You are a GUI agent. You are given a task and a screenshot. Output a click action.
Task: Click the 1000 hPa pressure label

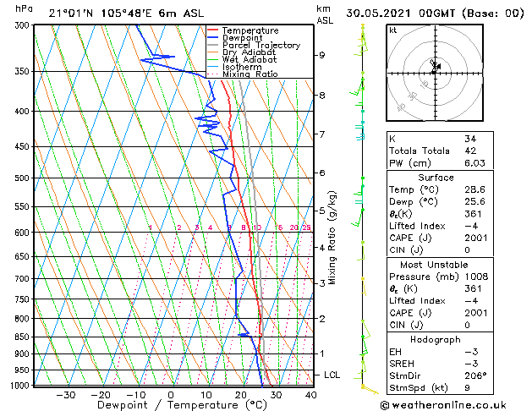click(21, 386)
